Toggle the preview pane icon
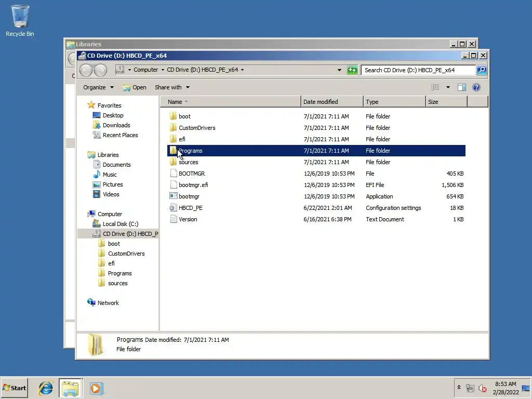 click(462, 87)
